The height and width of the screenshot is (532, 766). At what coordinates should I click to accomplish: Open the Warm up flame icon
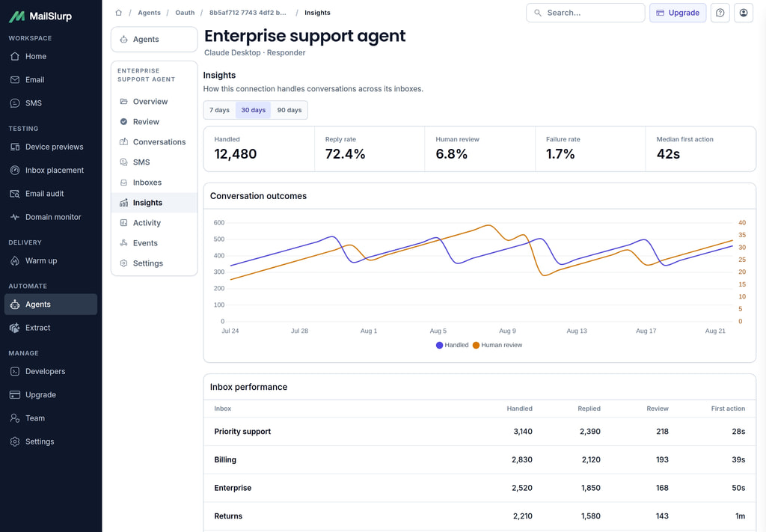(x=15, y=261)
